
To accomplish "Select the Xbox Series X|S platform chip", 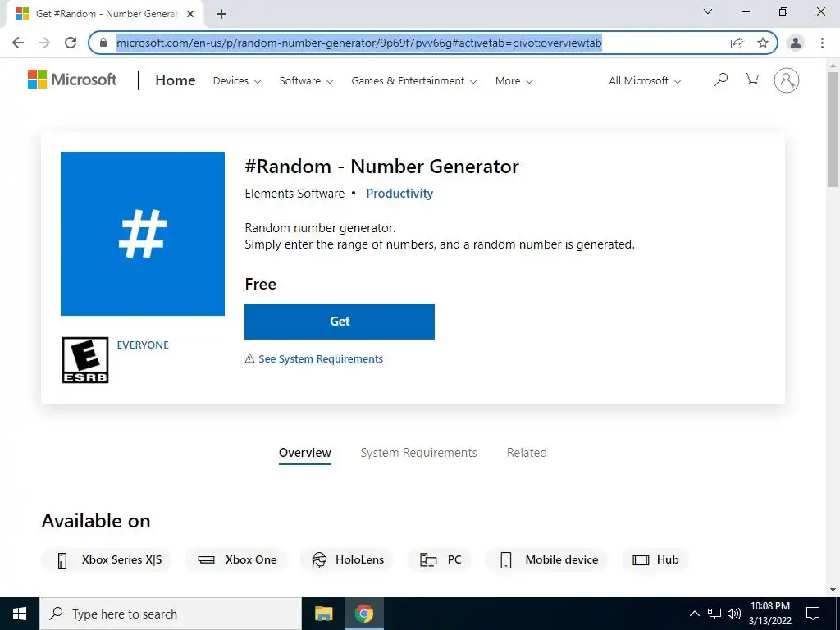I will click(x=106, y=559).
